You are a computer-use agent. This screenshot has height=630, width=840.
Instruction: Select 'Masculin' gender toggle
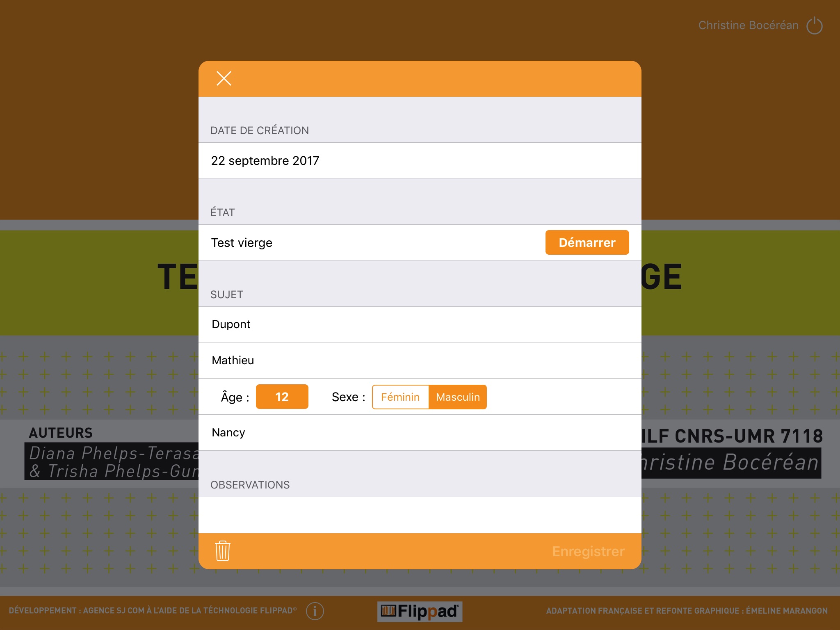click(x=458, y=397)
